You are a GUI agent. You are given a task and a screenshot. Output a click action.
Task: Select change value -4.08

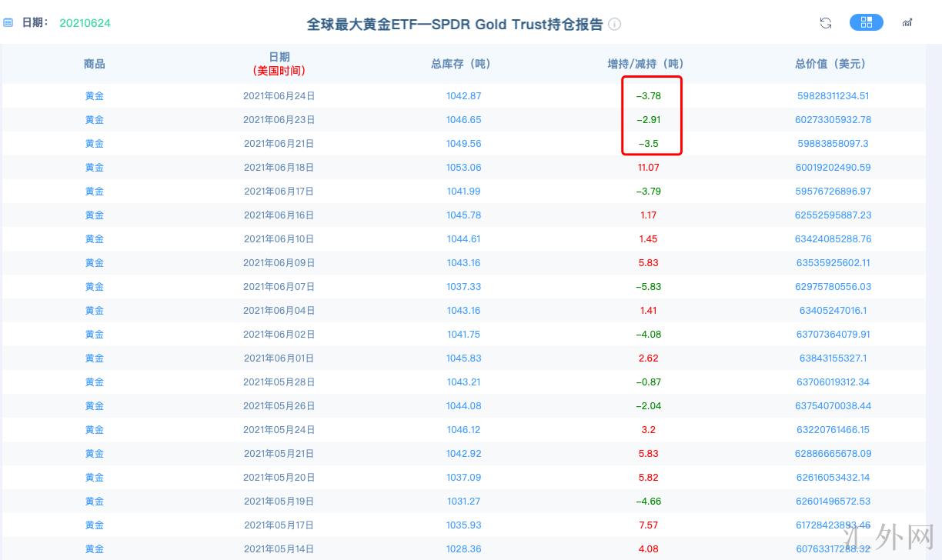pos(648,335)
